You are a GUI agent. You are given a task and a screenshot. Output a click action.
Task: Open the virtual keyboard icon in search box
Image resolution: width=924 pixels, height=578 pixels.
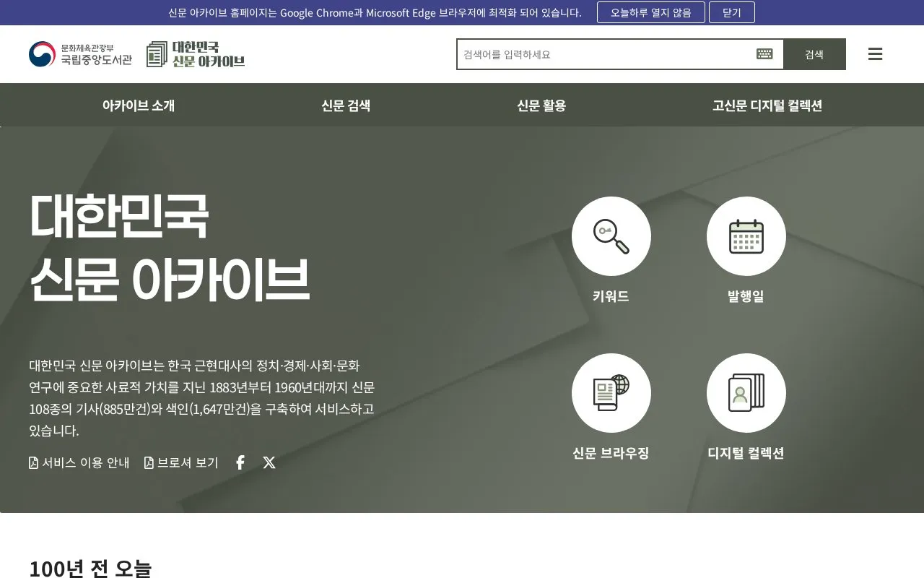point(764,54)
